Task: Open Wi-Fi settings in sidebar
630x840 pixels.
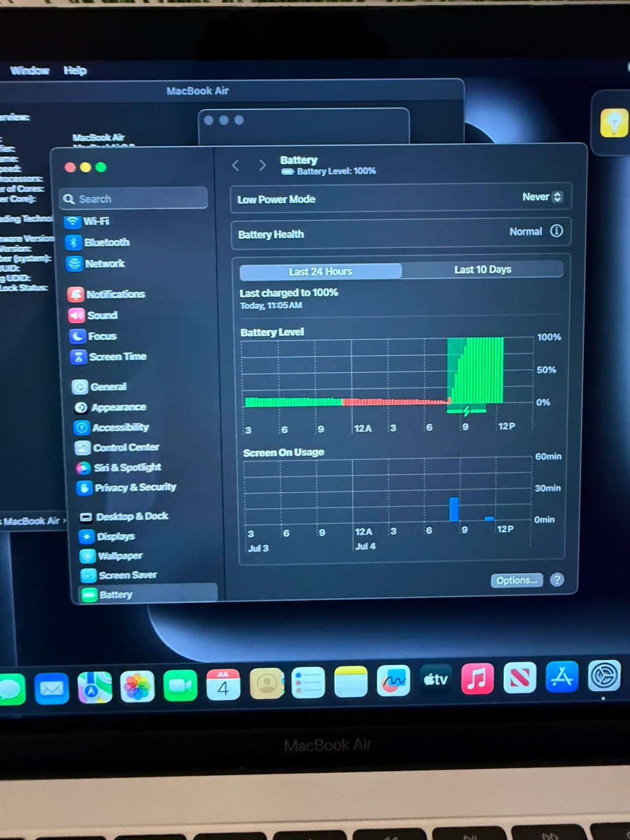Action: [87, 222]
